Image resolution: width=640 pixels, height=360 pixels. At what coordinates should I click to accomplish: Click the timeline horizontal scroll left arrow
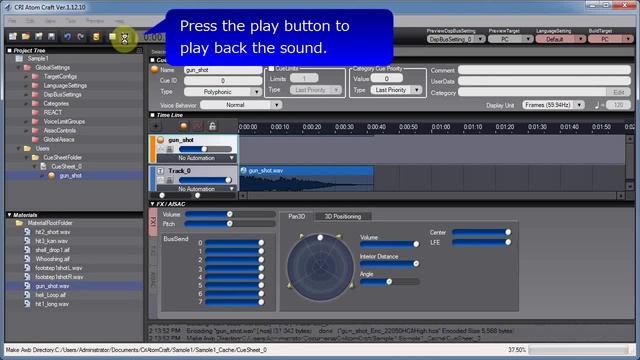pyautogui.click(x=243, y=196)
